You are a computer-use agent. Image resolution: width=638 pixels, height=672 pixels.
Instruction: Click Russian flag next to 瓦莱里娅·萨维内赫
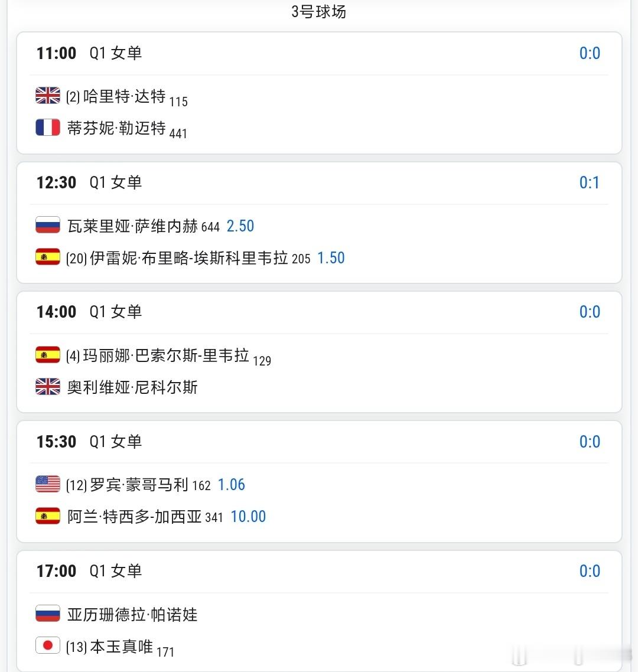click(x=48, y=225)
